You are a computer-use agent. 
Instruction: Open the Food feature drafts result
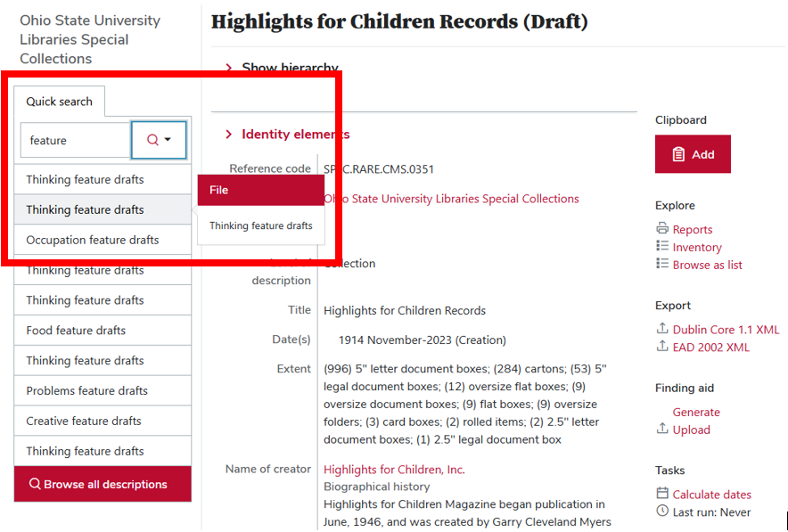coord(103,330)
